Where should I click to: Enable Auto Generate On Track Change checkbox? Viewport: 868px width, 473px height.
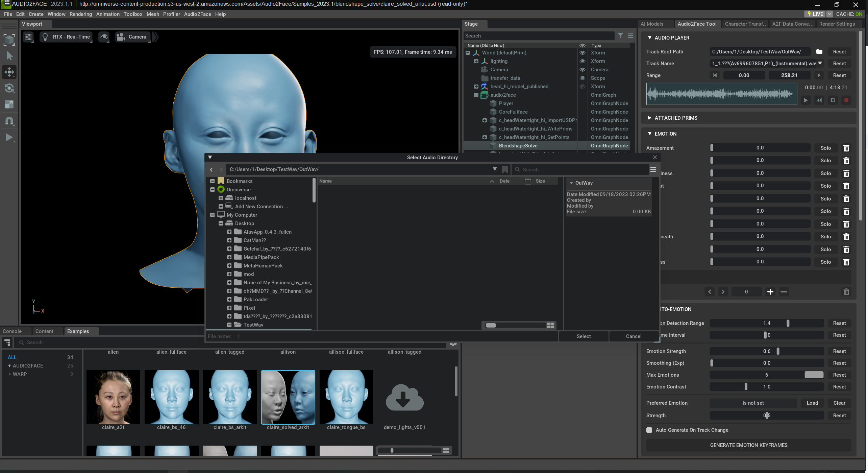pos(649,430)
